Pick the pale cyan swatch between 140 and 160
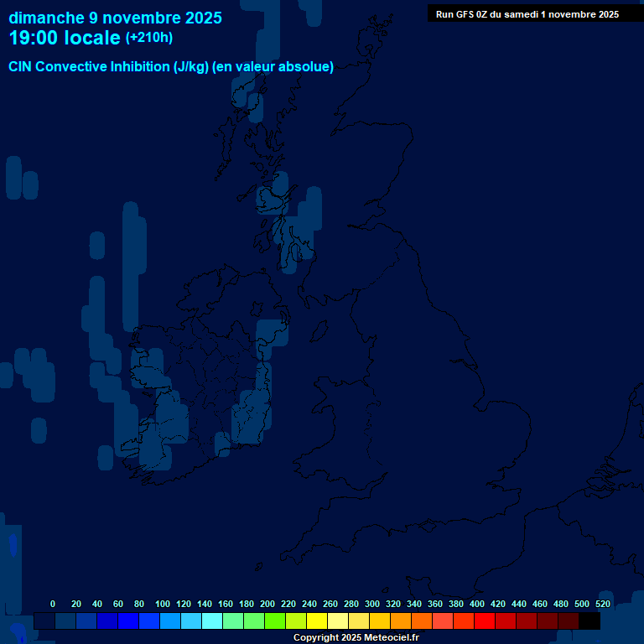Viewport: 644px width, 644px height. click(212, 621)
